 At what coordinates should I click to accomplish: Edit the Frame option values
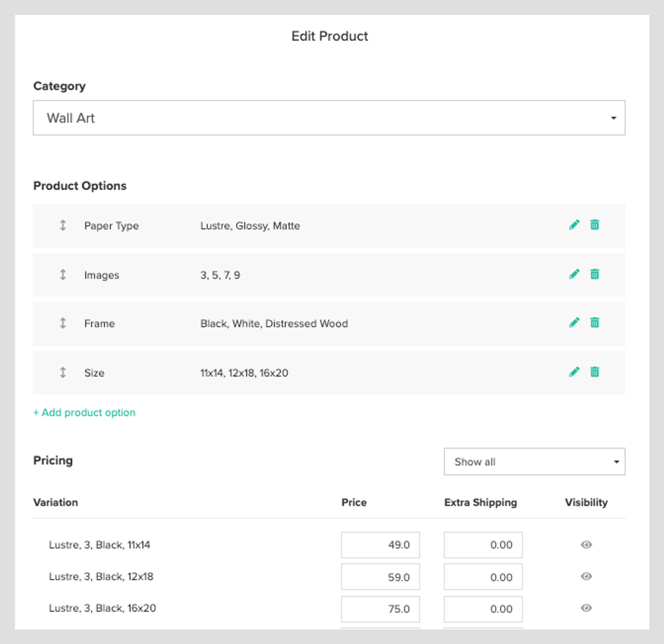(x=575, y=323)
